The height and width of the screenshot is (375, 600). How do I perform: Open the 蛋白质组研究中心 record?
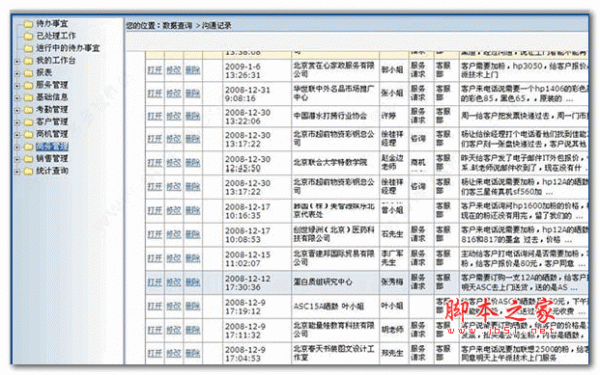[x=155, y=282]
